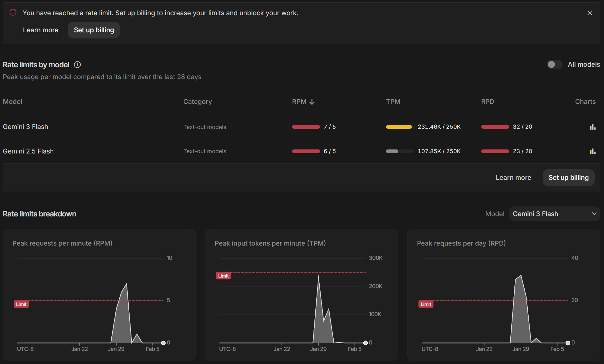
Task: Click the yellow TPM bar for Gemini 3 Flash
Action: pos(399,127)
